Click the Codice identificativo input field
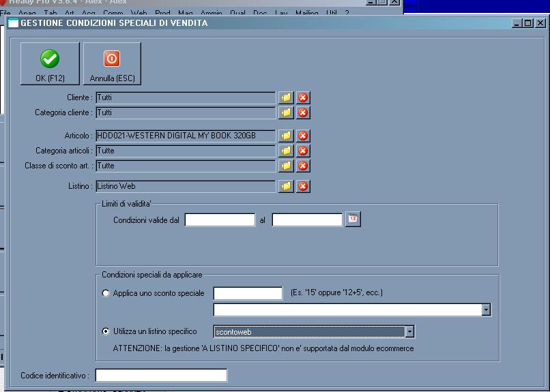The image size is (550, 392). coord(161,376)
